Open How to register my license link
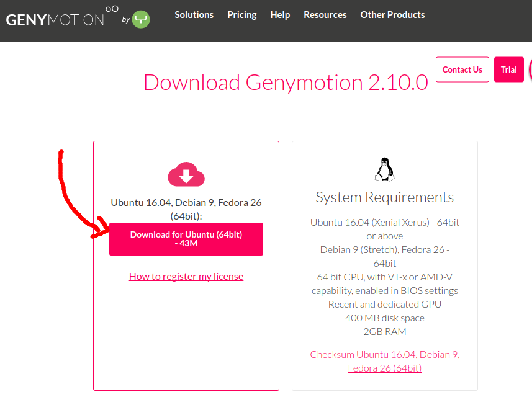Image resolution: width=532 pixels, height=415 pixels. [186, 276]
